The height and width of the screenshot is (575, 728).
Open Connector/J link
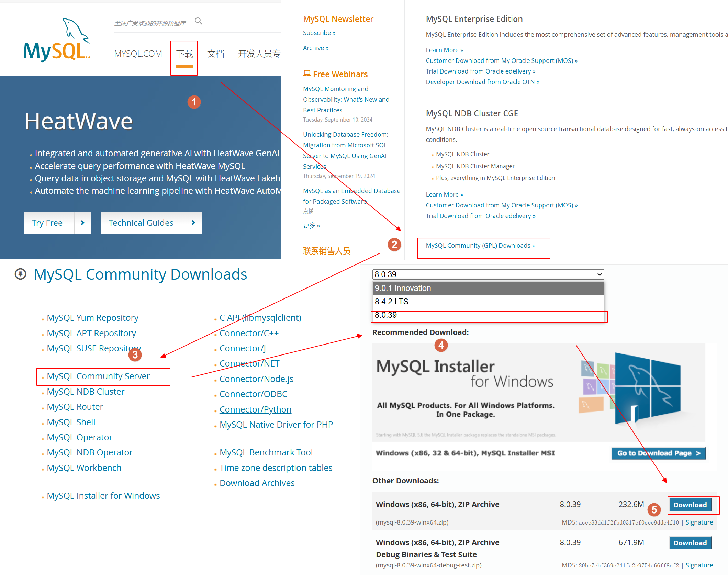point(243,348)
